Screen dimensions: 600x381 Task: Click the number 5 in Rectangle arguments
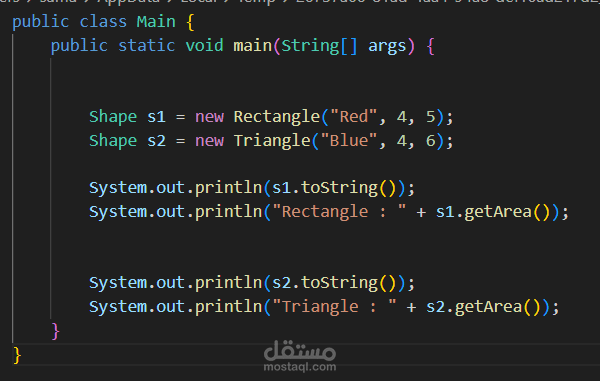pyautogui.click(x=430, y=117)
